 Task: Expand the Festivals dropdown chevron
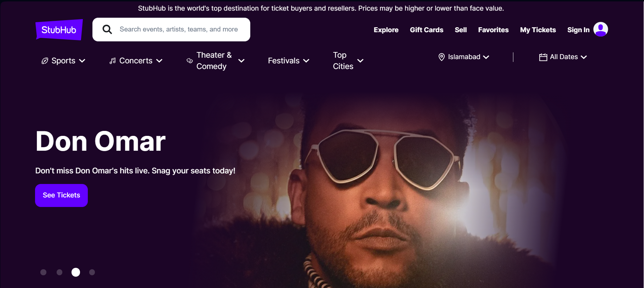(307, 61)
